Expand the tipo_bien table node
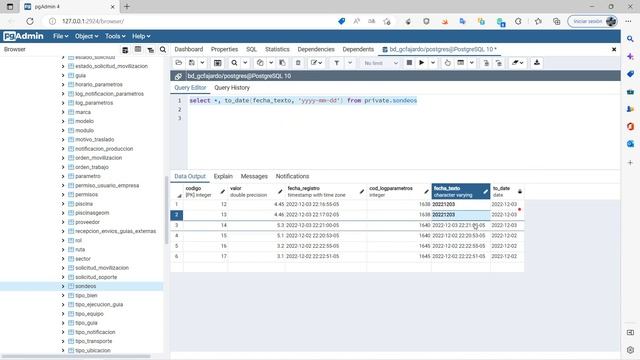Viewport: 640px width, 360px height. pyautogui.click(x=63, y=296)
